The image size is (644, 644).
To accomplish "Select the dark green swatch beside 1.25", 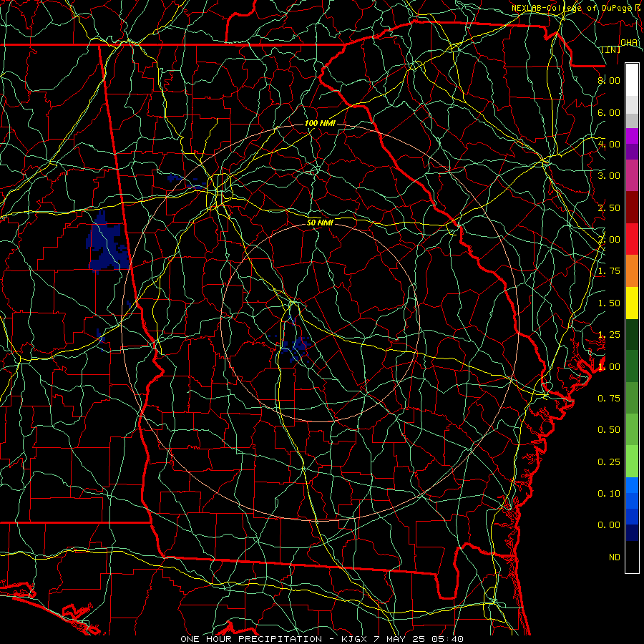I will click(x=632, y=335).
